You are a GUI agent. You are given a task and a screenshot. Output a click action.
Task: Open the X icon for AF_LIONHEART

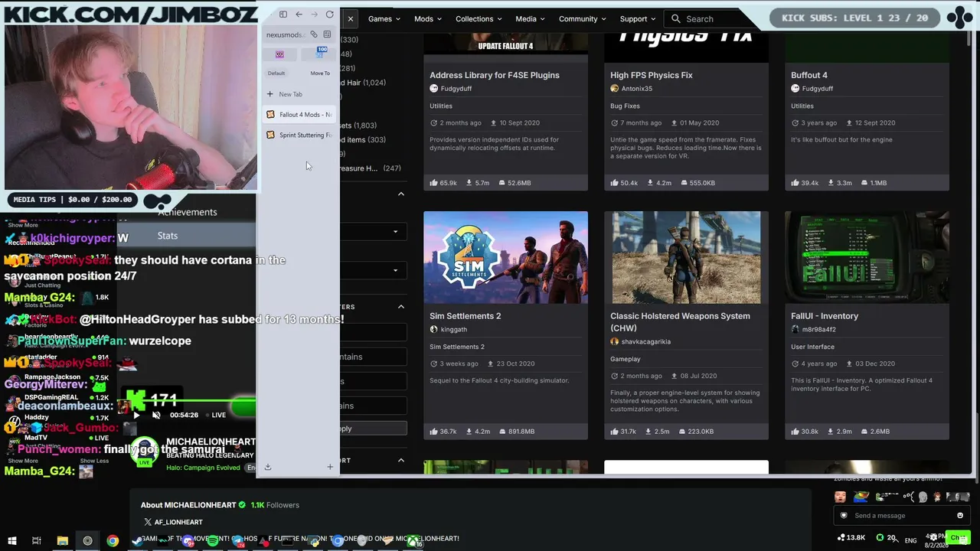tap(148, 522)
